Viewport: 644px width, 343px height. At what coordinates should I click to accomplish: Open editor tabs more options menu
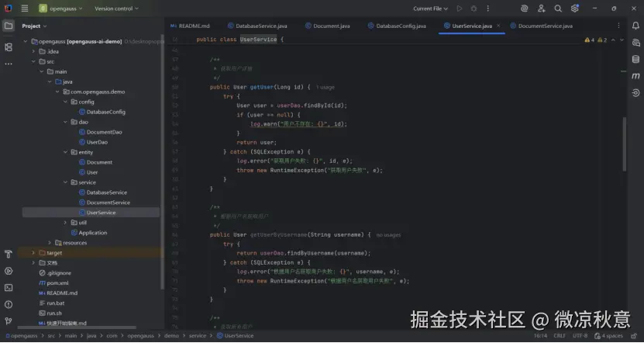tap(618, 26)
